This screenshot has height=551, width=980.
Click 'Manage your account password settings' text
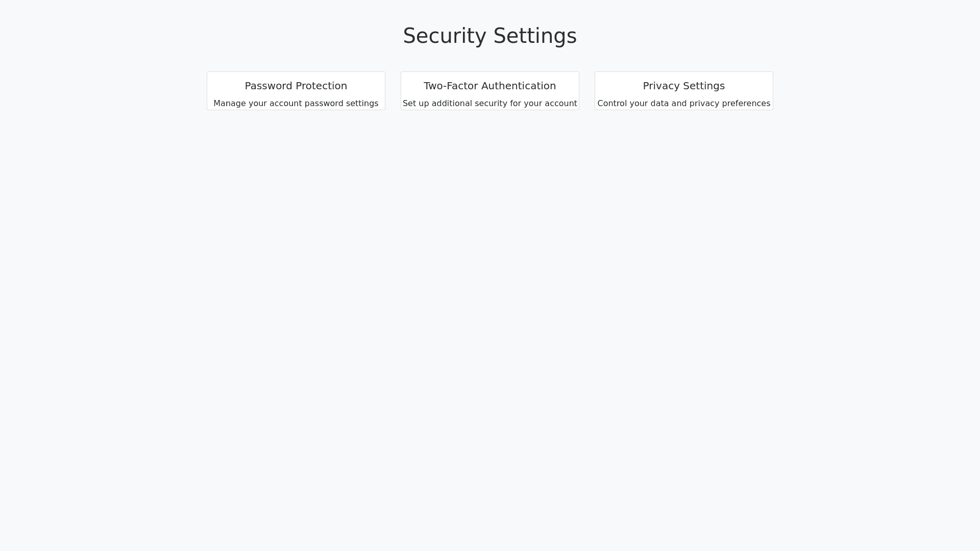[296, 103]
